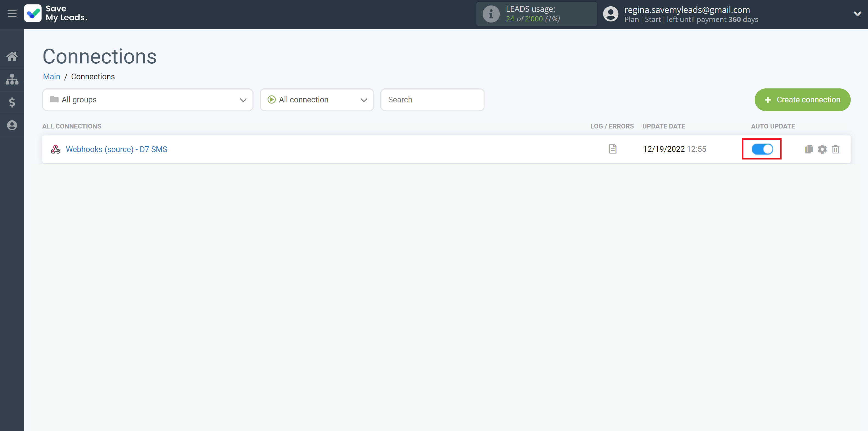This screenshot has width=868, height=431.
Task: Click the LEADS usage info icon
Action: click(x=491, y=14)
